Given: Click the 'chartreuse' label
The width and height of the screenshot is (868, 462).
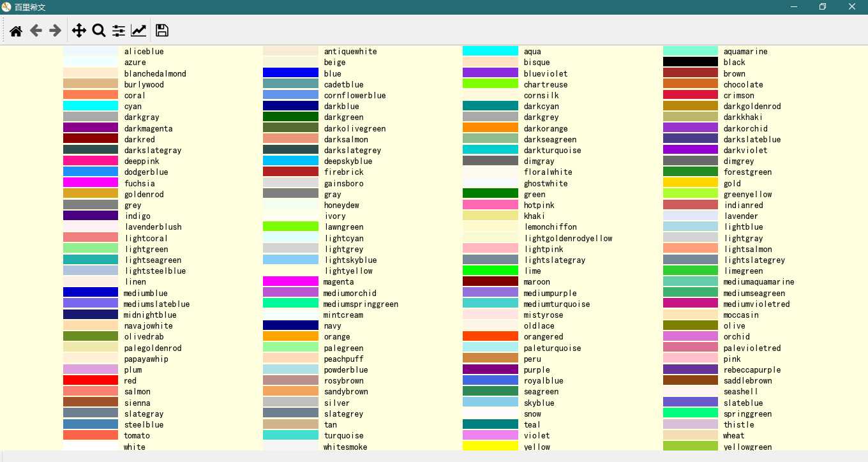Looking at the screenshot, I should coord(546,84).
